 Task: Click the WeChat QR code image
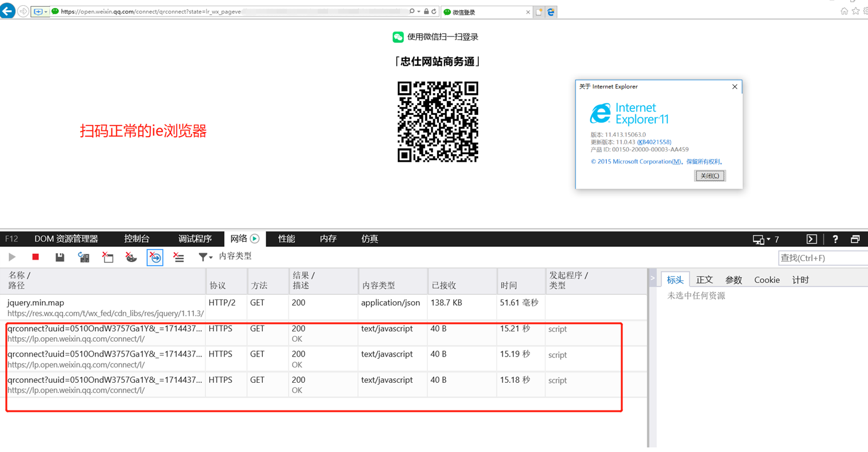point(438,122)
